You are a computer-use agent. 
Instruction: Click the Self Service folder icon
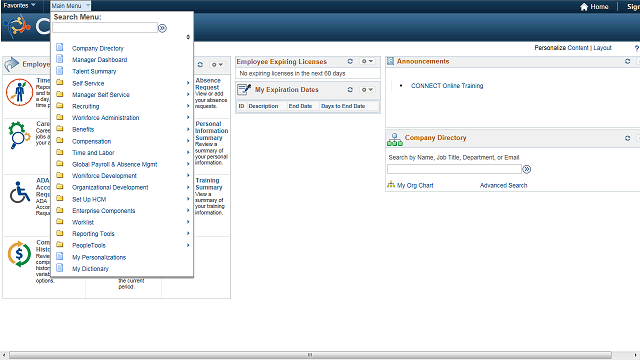[60, 82]
